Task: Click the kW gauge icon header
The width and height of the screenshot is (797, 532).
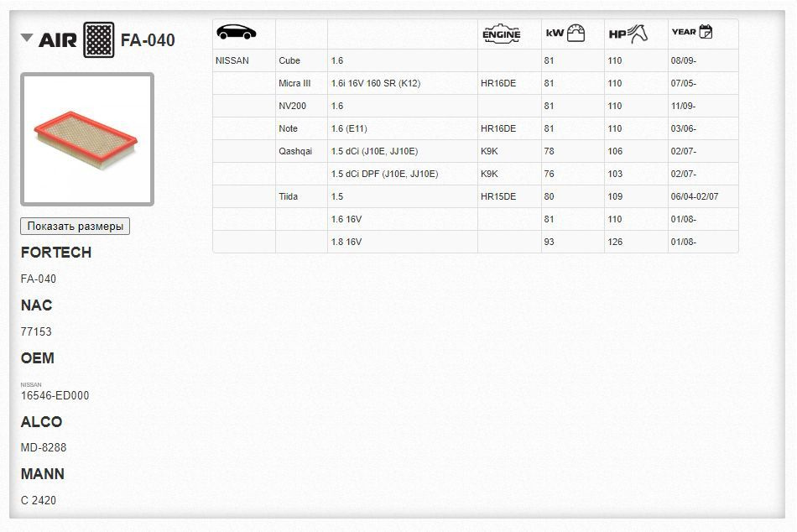Action: pos(565,33)
